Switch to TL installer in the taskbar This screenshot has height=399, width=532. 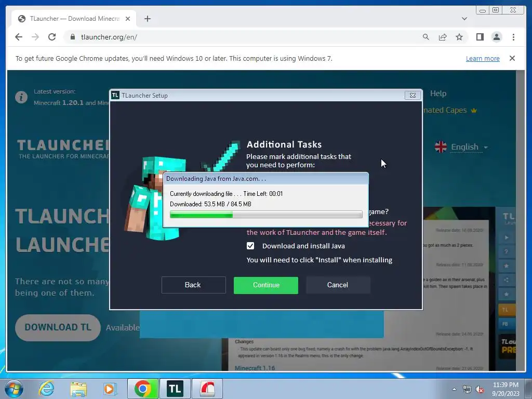click(175, 389)
